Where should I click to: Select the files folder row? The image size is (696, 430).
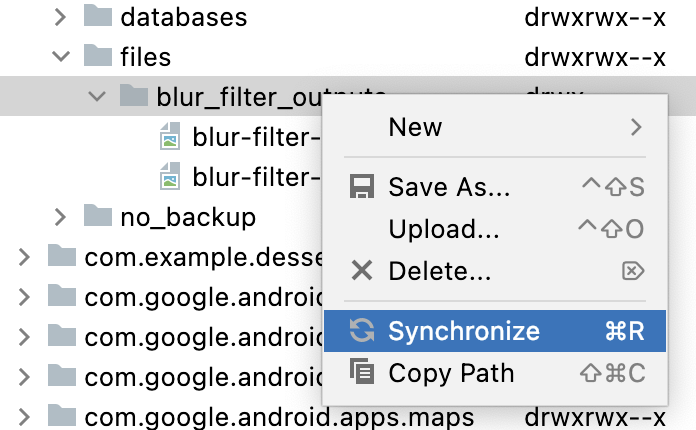pos(146,57)
